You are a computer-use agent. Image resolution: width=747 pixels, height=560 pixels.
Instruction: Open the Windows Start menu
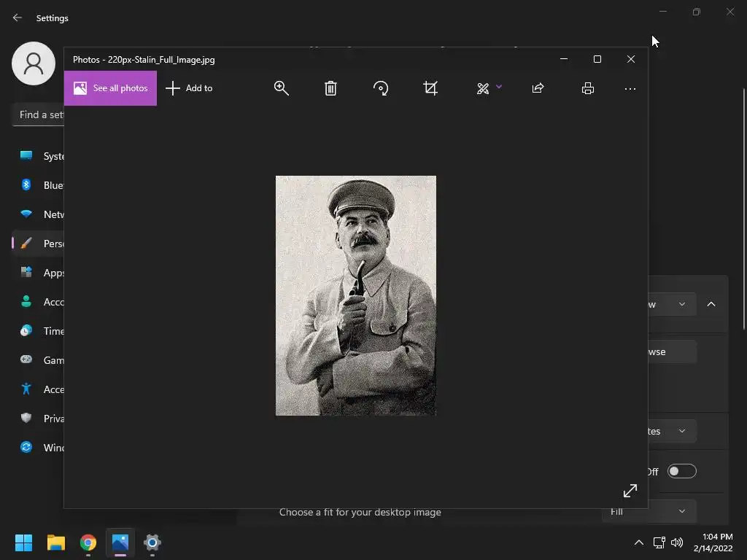point(23,542)
